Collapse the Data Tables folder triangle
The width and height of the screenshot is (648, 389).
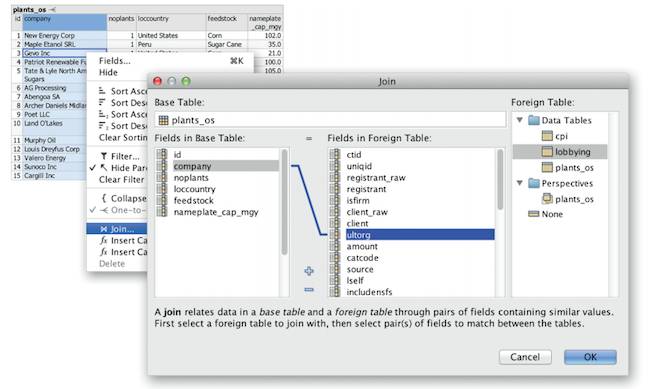pos(520,120)
